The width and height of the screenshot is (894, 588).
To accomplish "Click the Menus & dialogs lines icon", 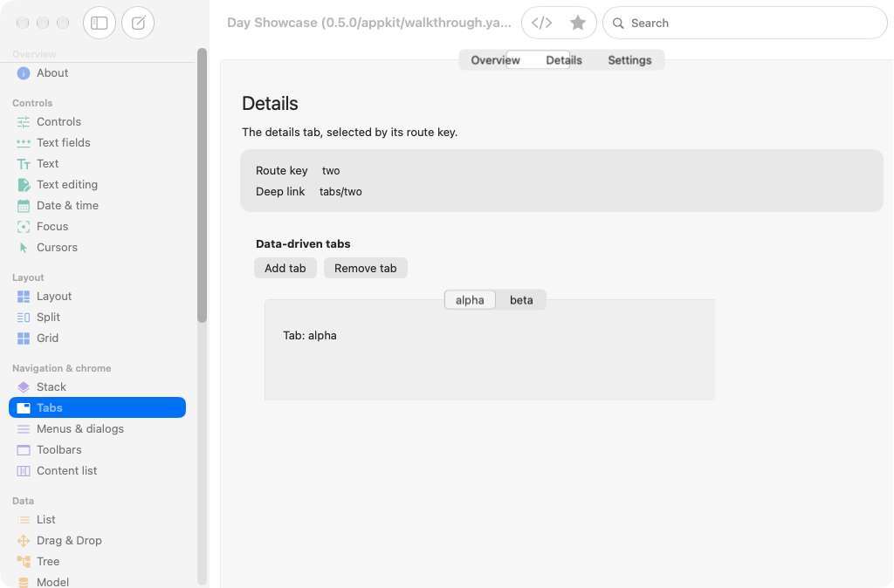I will tap(24, 429).
